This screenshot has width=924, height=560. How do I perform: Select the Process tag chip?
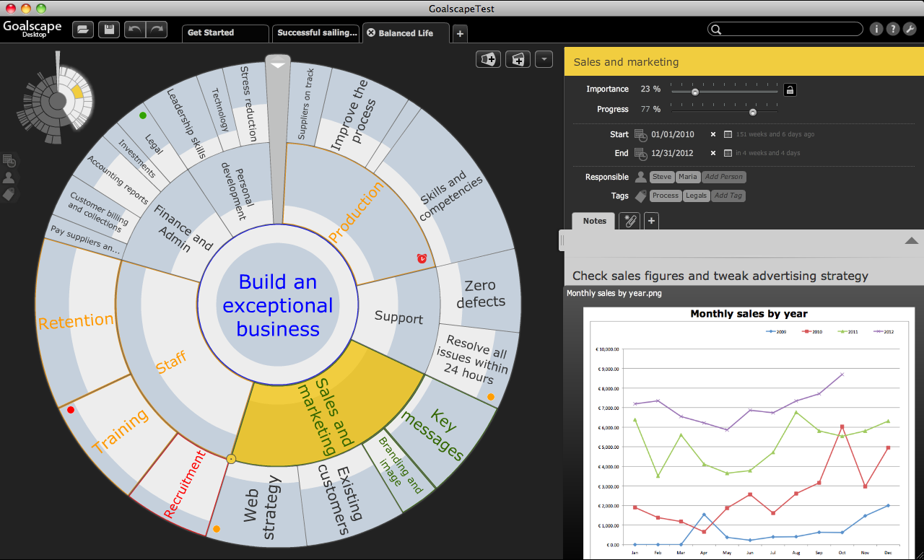click(x=666, y=196)
